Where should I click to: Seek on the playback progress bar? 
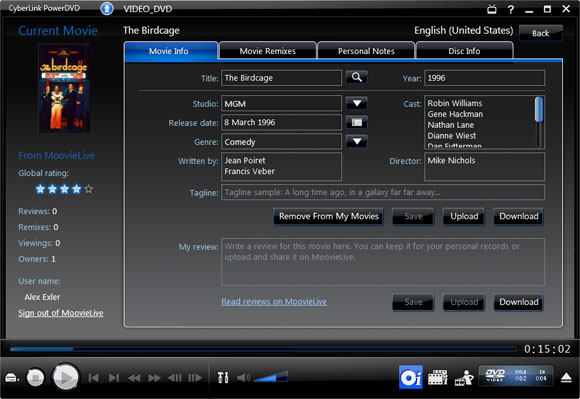[x=263, y=349]
